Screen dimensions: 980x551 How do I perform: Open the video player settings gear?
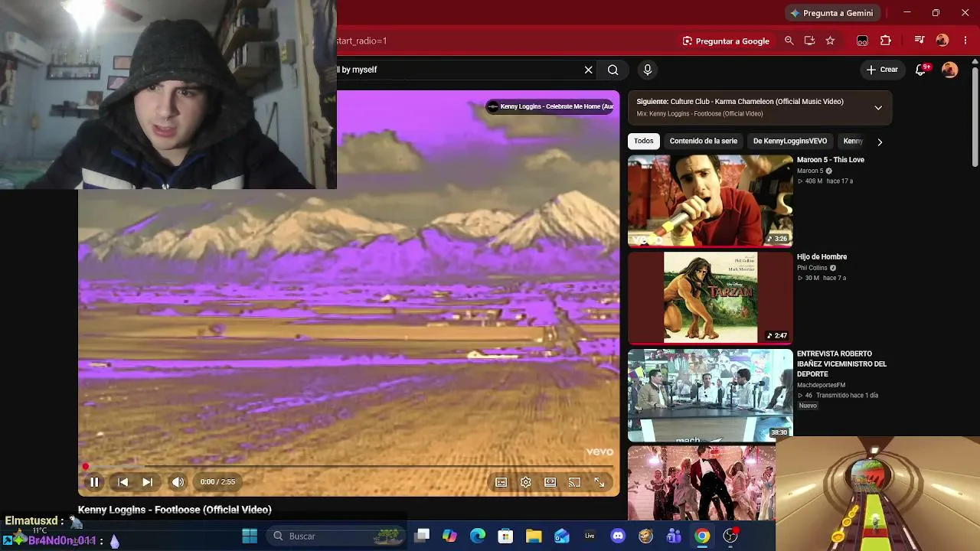click(526, 482)
